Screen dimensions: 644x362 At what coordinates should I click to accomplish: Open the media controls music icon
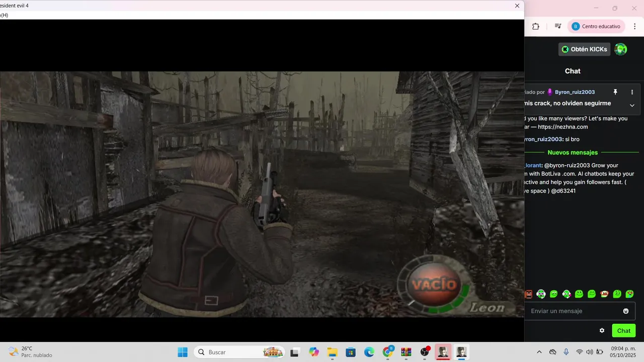tap(558, 26)
